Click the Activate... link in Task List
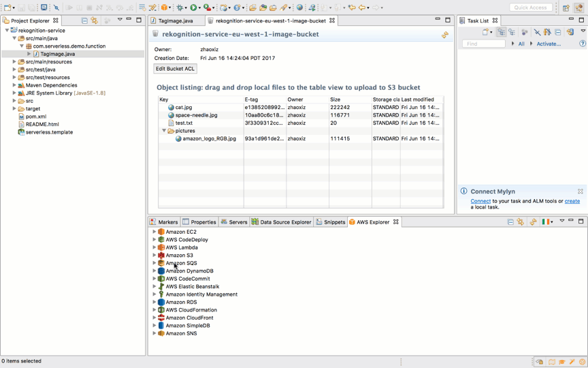This screenshot has height=368, width=588. click(x=549, y=44)
